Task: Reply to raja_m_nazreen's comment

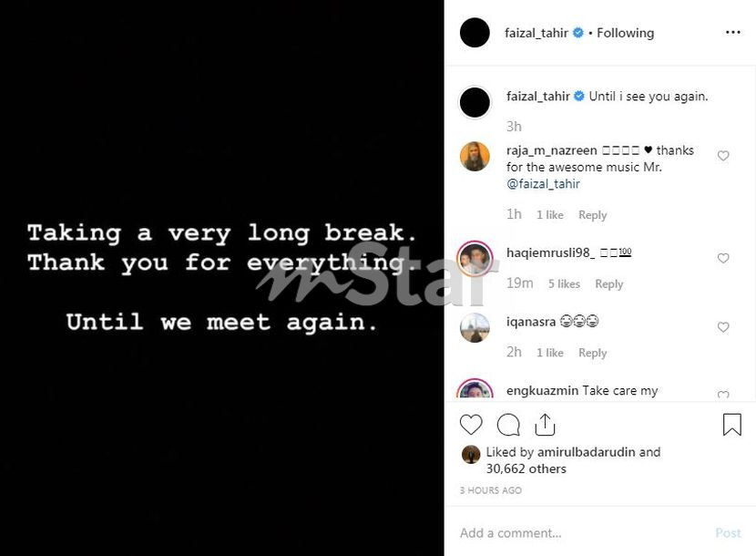Action: click(x=592, y=215)
